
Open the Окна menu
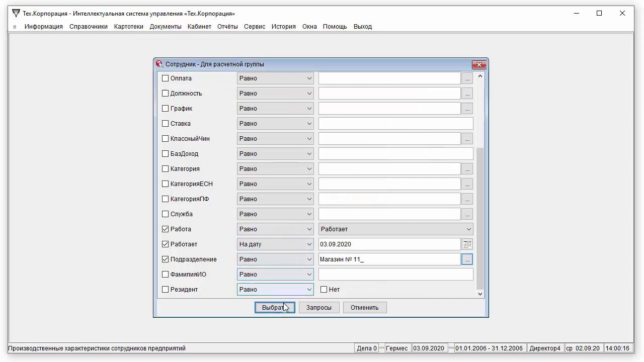[x=309, y=27]
